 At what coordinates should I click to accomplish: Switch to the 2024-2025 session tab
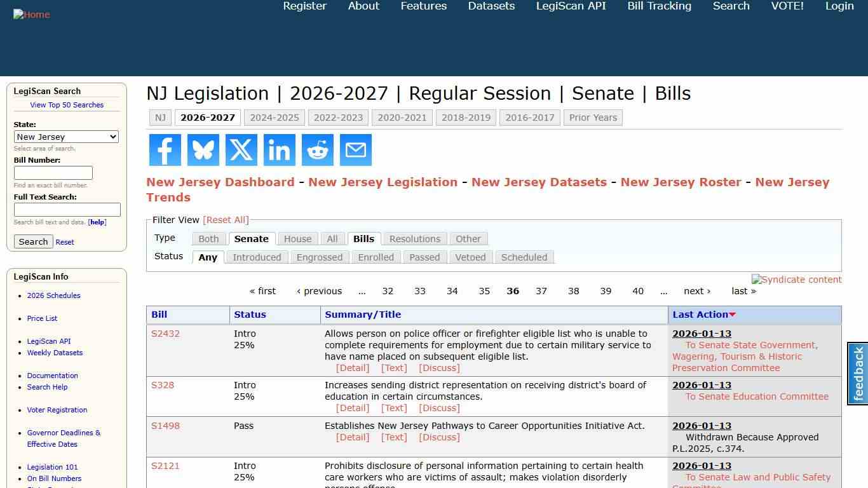point(275,118)
